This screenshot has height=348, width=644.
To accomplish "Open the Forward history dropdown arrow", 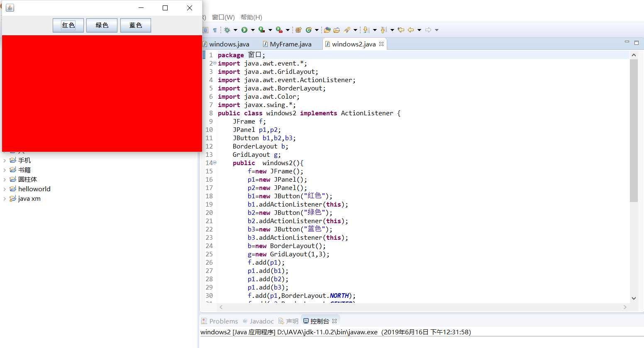I will point(437,30).
